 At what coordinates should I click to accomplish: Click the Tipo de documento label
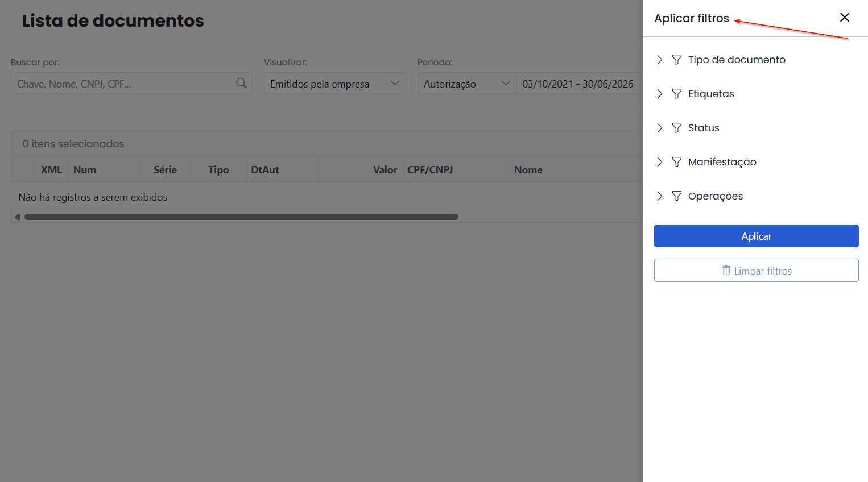(737, 60)
